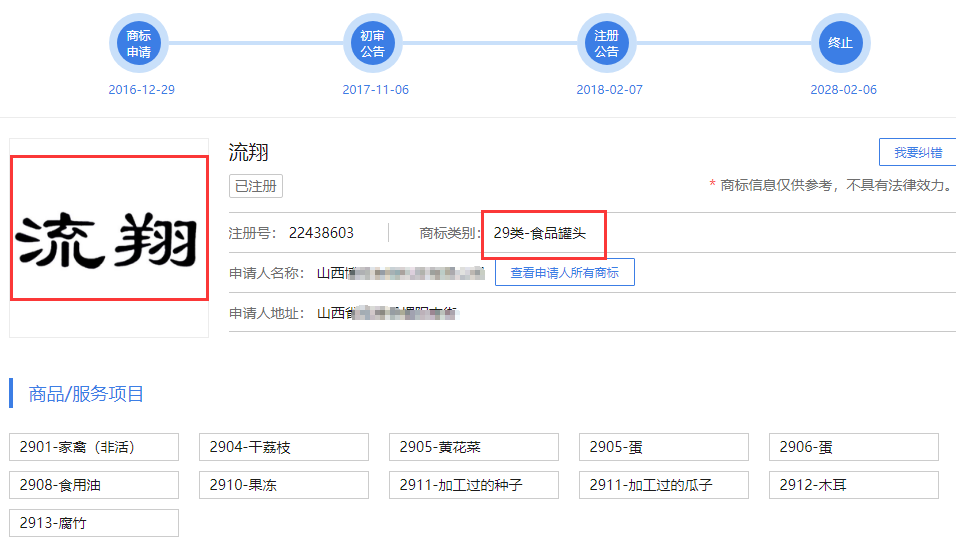Select item 2911-加工过的瓜子
Screen dimensions: 956x542
[x=664, y=485]
